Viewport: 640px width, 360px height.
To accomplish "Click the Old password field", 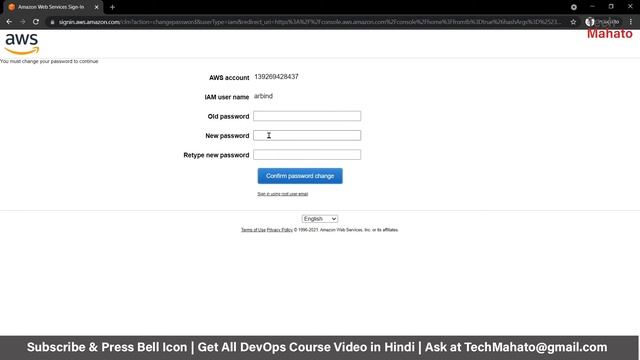I will point(307,116).
